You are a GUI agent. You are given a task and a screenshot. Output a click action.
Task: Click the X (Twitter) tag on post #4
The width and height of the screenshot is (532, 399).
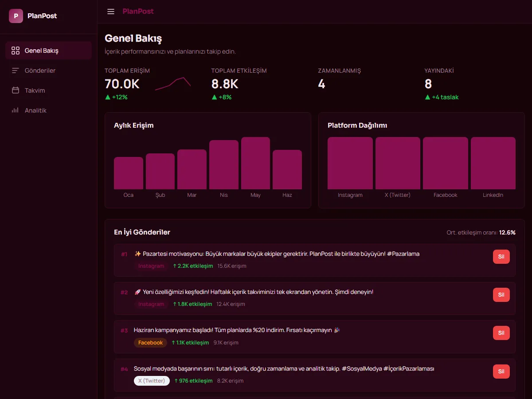[152, 381]
